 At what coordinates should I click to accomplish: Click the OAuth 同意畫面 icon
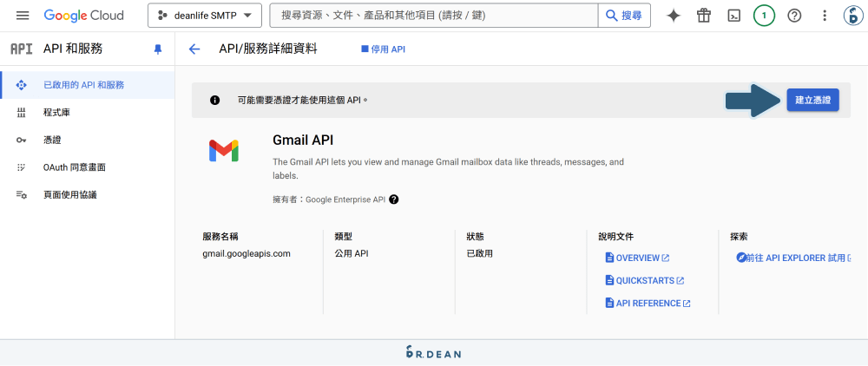(22, 167)
